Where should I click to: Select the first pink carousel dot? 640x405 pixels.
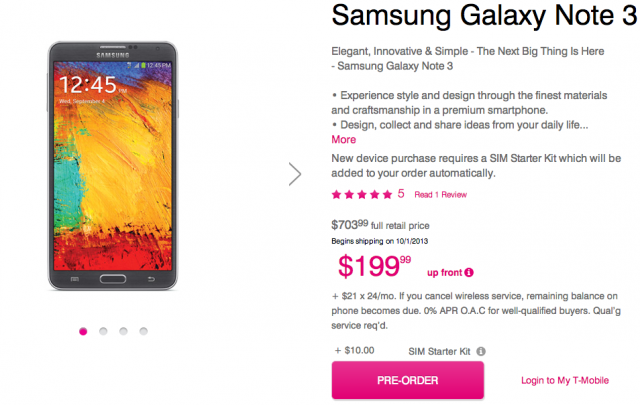coord(82,331)
